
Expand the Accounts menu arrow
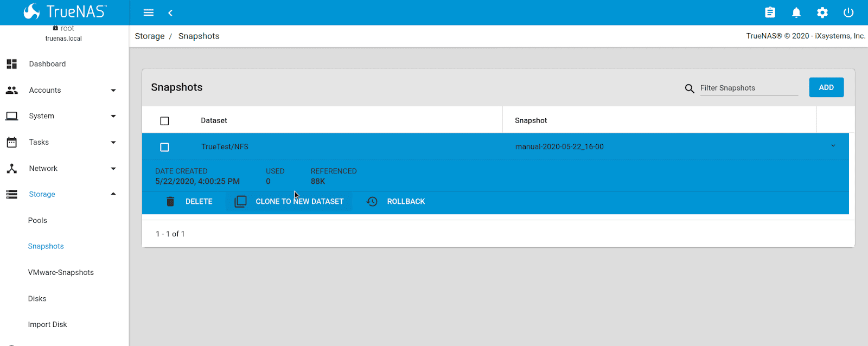(113, 91)
